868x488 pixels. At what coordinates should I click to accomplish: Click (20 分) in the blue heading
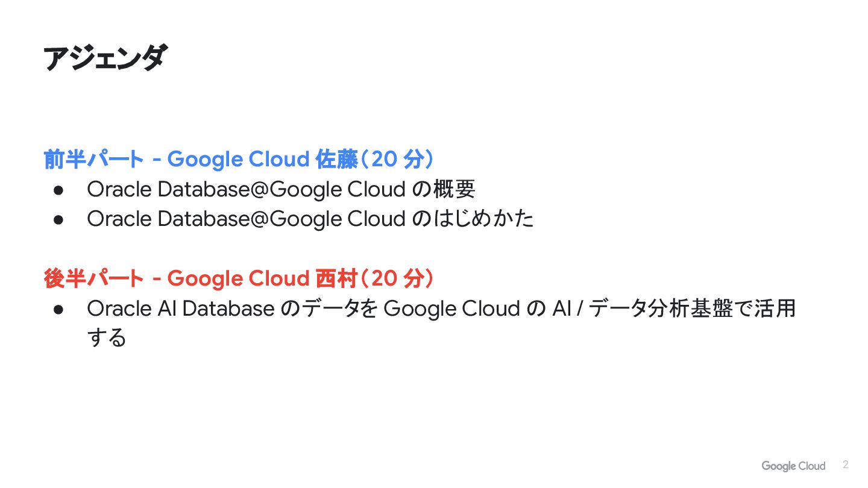coord(397,159)
